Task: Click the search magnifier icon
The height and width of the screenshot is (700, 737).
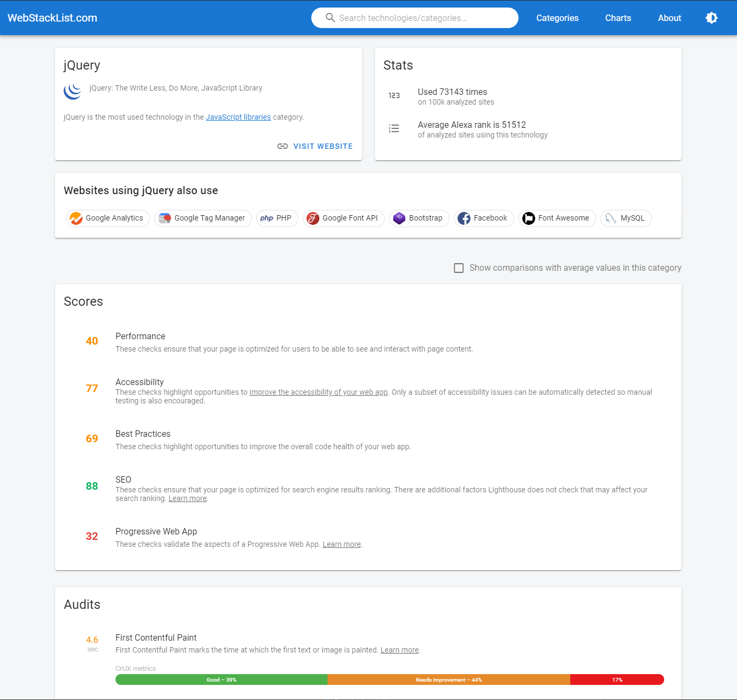Action: [x=330, y=17]
